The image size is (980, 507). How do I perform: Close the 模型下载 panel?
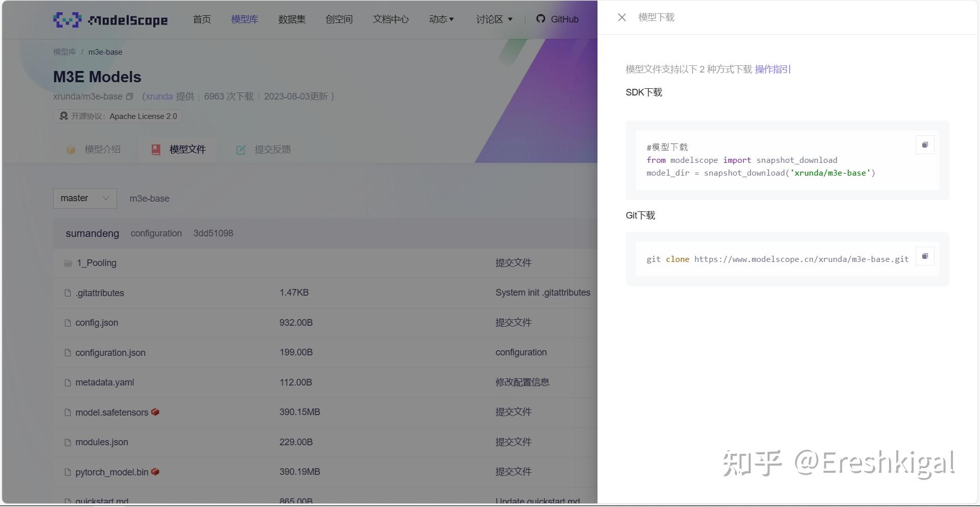tap(621, 17)
